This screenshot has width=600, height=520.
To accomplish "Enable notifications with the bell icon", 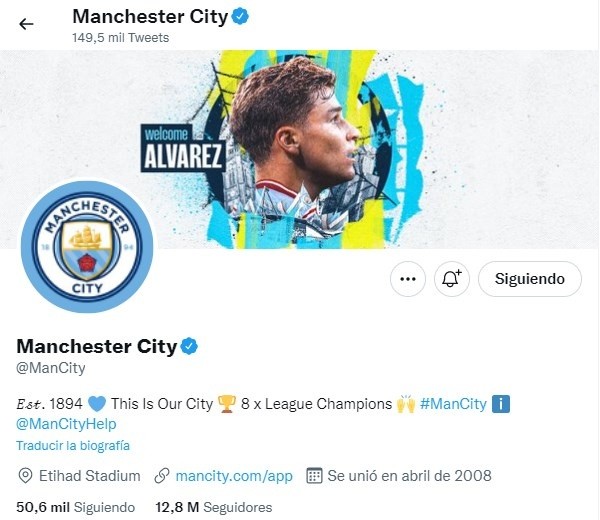I will click(x=452, y=279).
